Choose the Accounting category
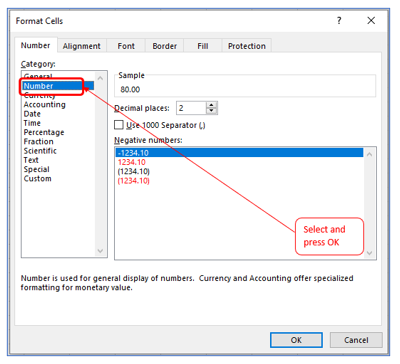 point(45,105)
